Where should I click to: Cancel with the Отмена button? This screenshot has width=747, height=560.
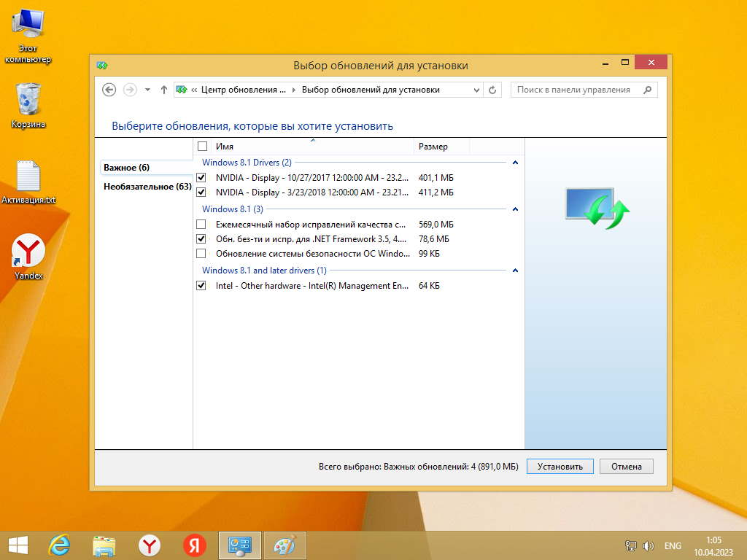626,466
